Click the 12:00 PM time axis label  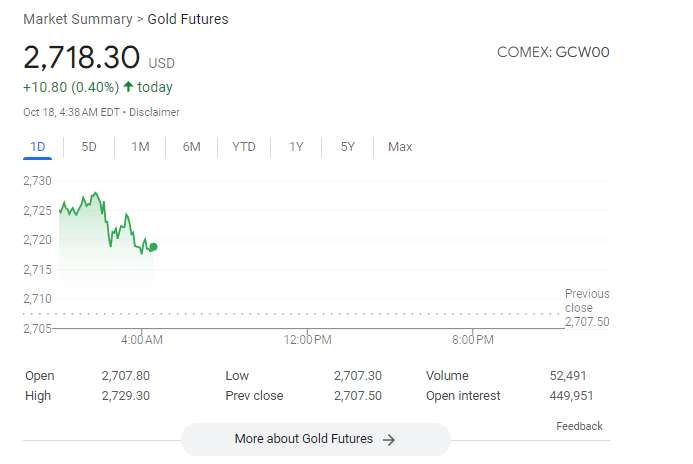(307, 340)
